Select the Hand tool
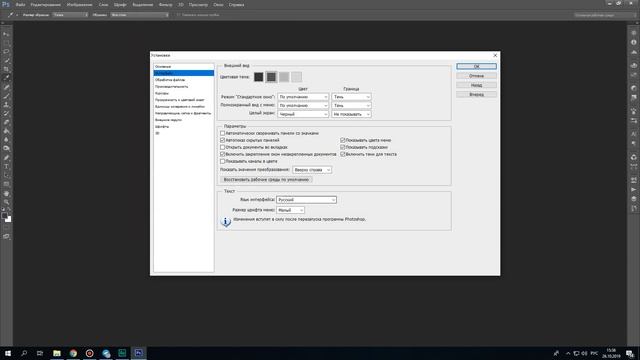640x360 pixels. pyautogui.click(x=6, y=193)
